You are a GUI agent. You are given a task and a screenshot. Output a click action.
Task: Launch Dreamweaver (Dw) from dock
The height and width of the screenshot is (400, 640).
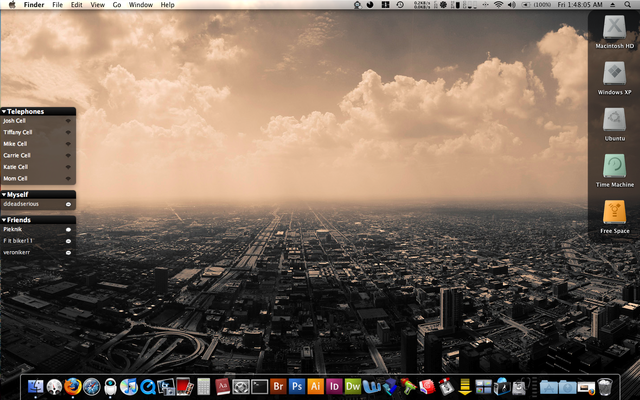(353, 386)
